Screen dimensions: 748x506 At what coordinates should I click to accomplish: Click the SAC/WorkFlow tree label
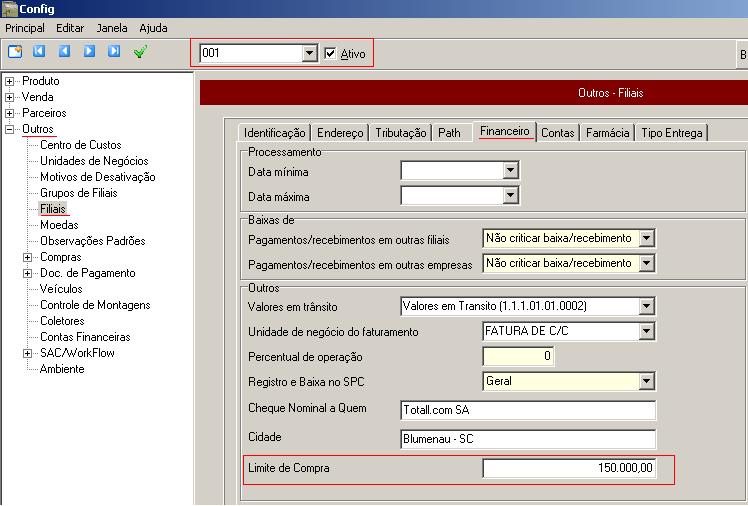point(77,353)
